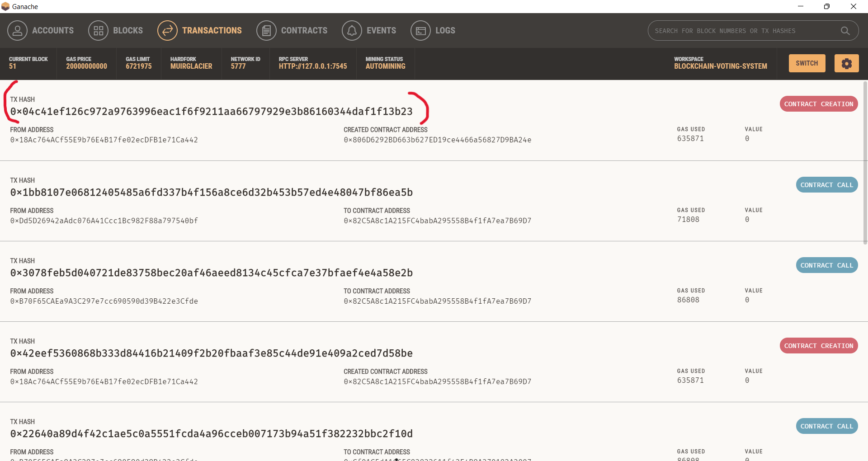Viewport: 868px width, 461px height.
Task: Click CONTRACT CREATION badge on first transaction
Action: click(x=819, y=104)
